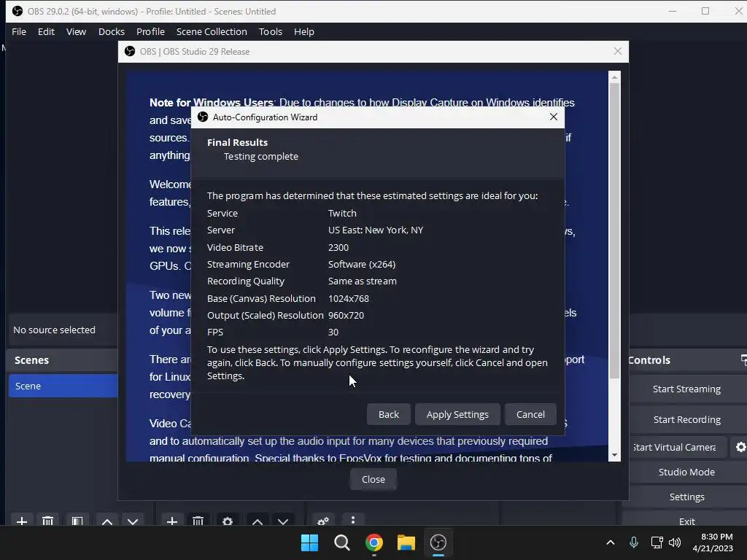The width and height of the screenshot is (747, 560).
Task: Click Close button in release notes window
Action: 373,479
